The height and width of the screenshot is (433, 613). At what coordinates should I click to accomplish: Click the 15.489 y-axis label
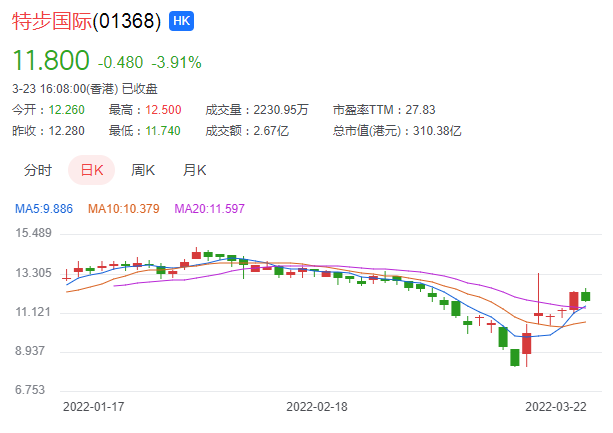point(33,233)
